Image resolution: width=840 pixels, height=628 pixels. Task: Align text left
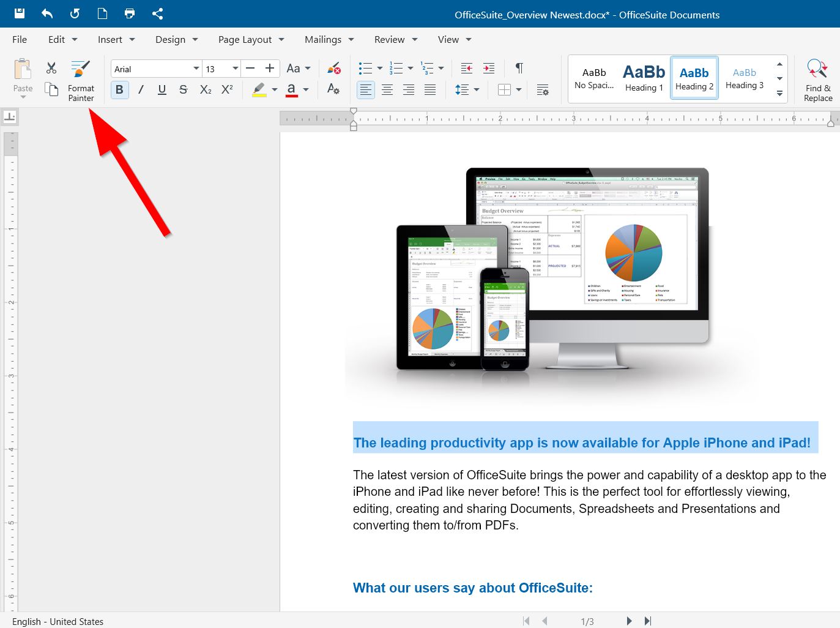(366, 90)
